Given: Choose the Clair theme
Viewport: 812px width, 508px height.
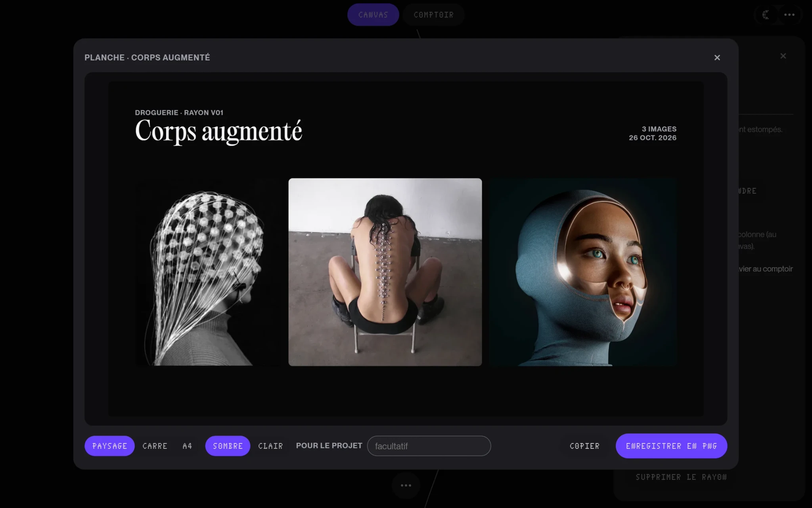Looking at the screenshot, I should coord(270,446).
